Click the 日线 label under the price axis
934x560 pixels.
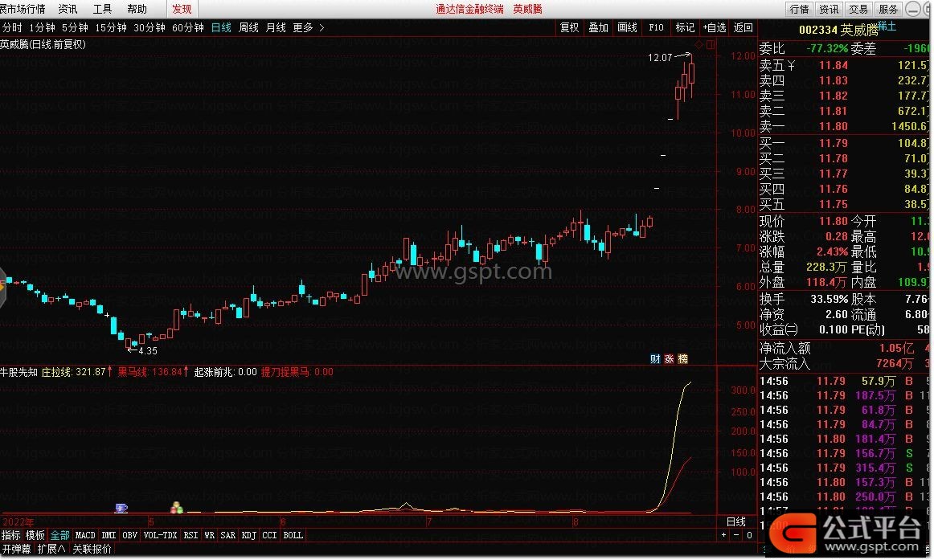point(736,522)
